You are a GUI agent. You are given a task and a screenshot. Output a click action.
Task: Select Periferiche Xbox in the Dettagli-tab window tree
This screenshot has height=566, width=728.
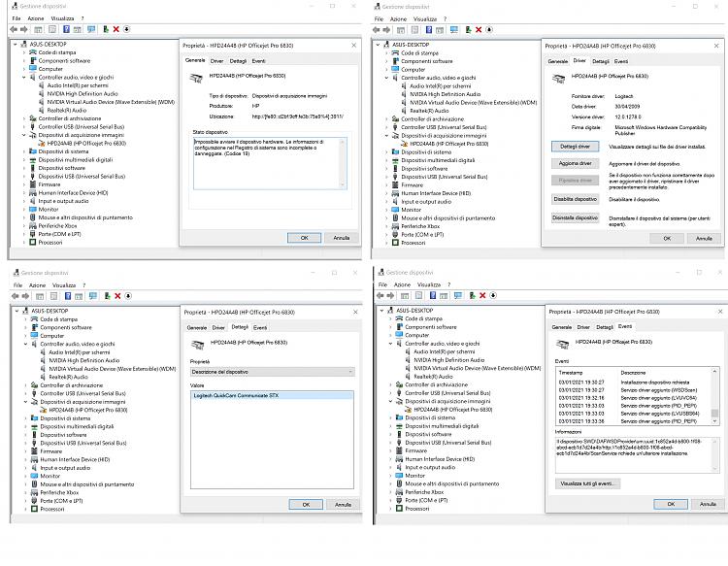click(59, 492)
